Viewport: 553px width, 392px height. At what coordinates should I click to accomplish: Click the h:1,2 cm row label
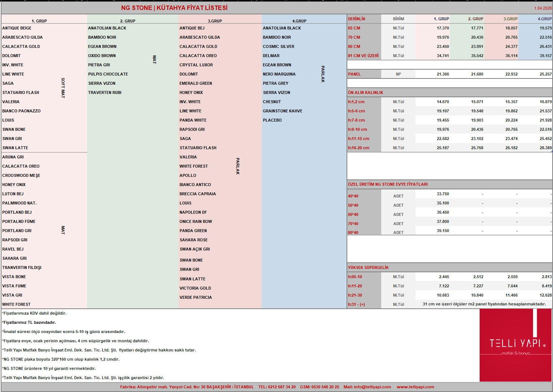point(356,102)
